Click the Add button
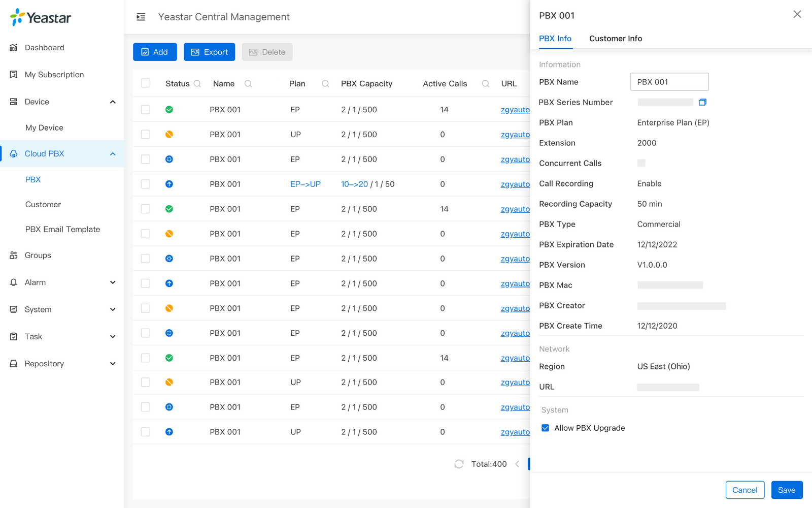The width and height of the screenshot is (812, 508). click(155, 52)
